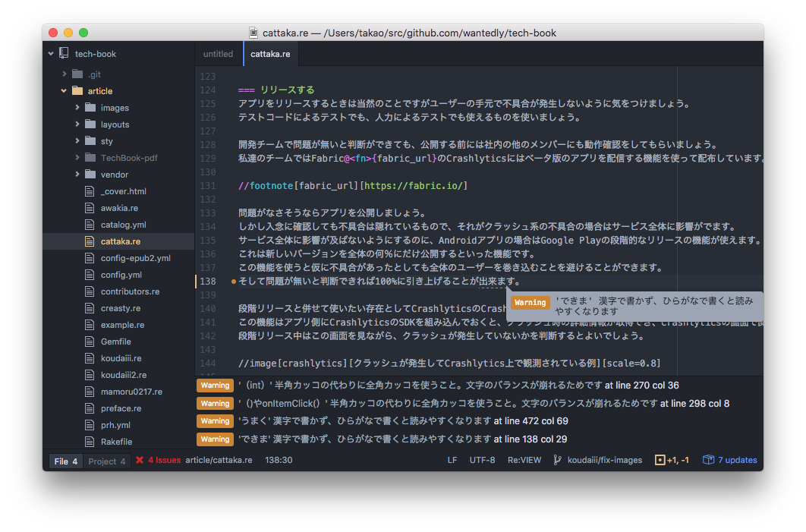Toggle linter scope to File
Screen dimensions: 806x532
point(66,461)
